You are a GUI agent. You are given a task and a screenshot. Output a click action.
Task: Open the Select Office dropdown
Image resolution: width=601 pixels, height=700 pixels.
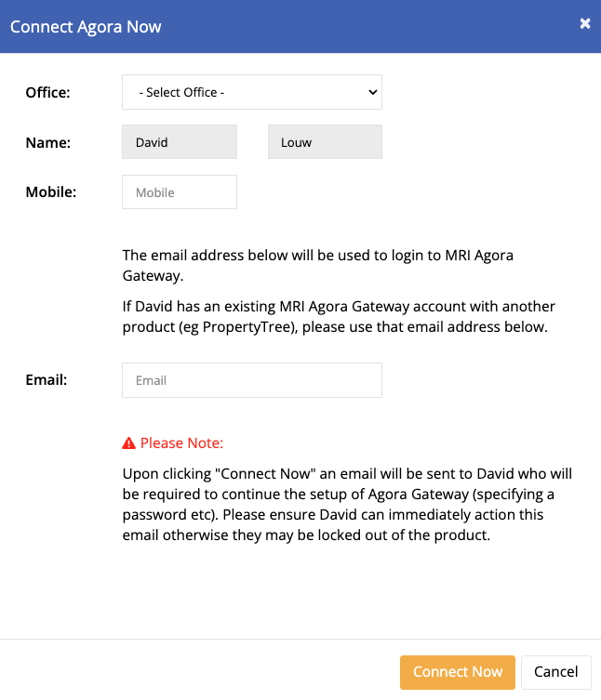[252, 92]
